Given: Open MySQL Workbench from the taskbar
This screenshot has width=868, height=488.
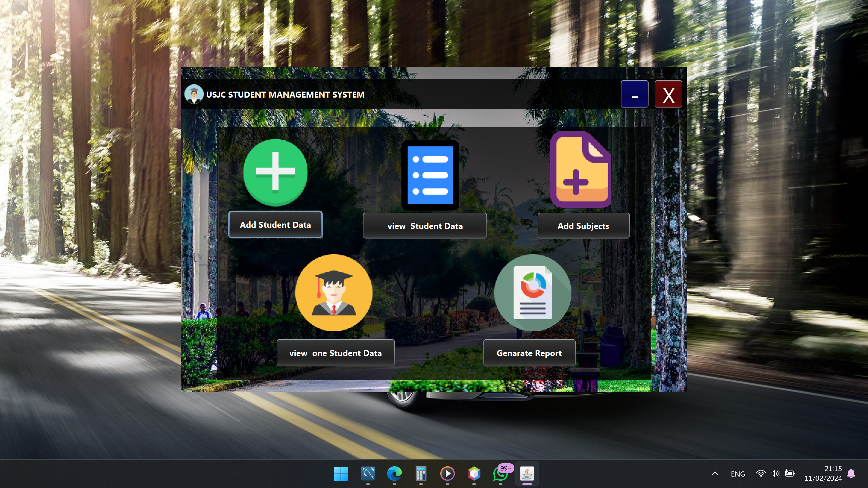Looking at the screenshot, I should pyautogui.click(x=368, y=474).
